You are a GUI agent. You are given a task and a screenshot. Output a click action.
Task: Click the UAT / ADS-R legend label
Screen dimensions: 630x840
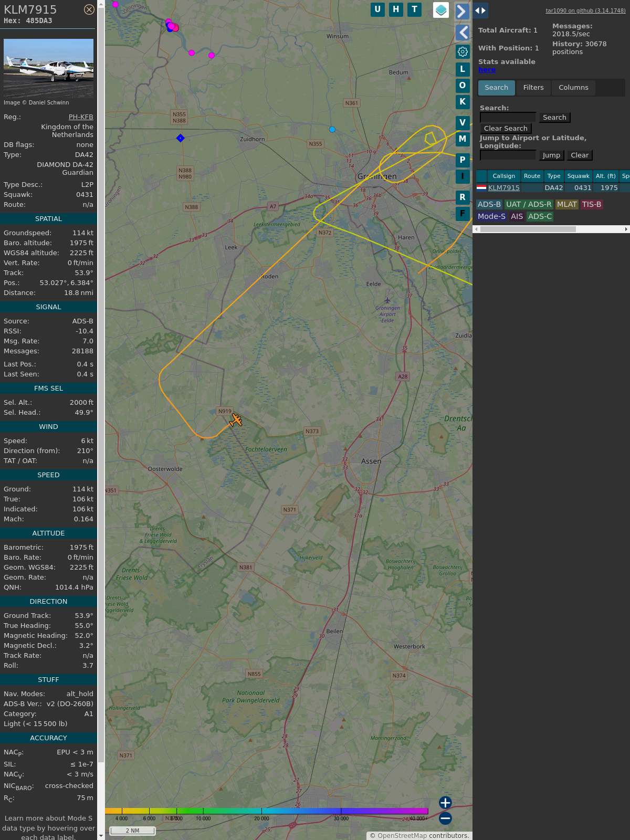click(x=529, y=204)
